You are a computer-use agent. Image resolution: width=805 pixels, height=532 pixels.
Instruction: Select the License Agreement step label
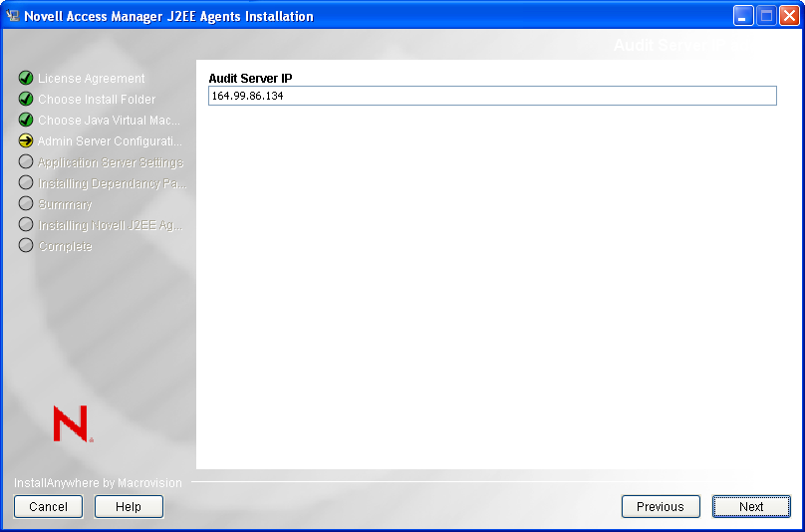pyautogui.click(x=92, y=79)
